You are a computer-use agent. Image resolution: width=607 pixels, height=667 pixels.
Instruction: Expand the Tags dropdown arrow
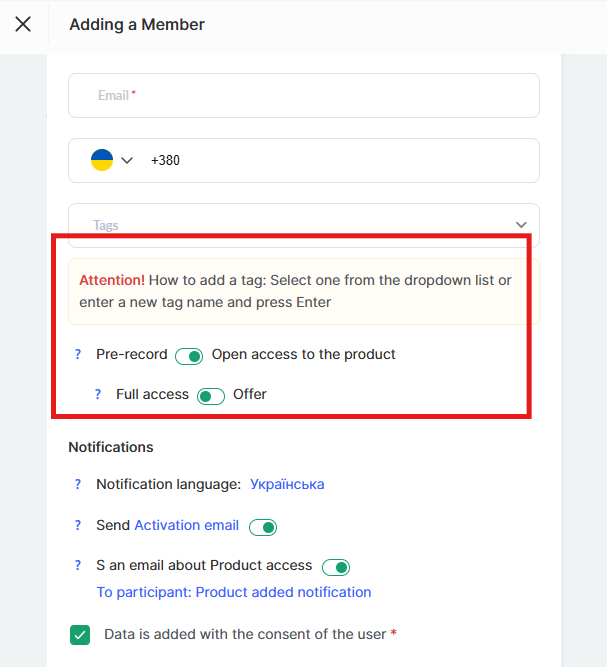click(x=520, y=225)
